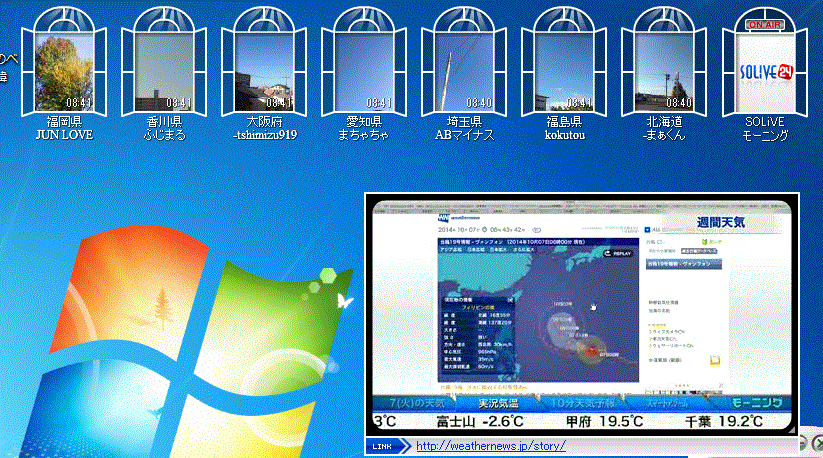Click the SOLiVE モーニング caption

point(765,129)
